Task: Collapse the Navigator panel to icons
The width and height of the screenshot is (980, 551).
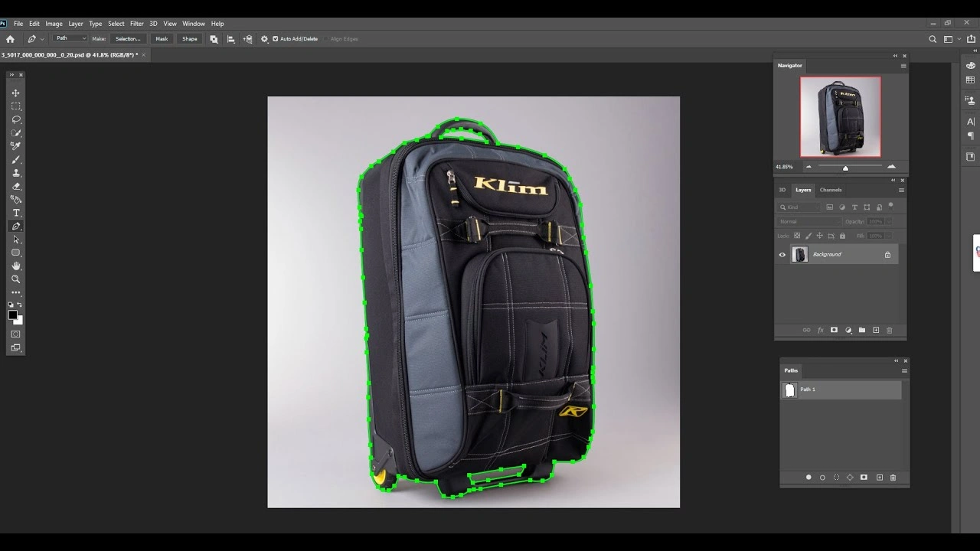Action: click(x=894, y=56)
